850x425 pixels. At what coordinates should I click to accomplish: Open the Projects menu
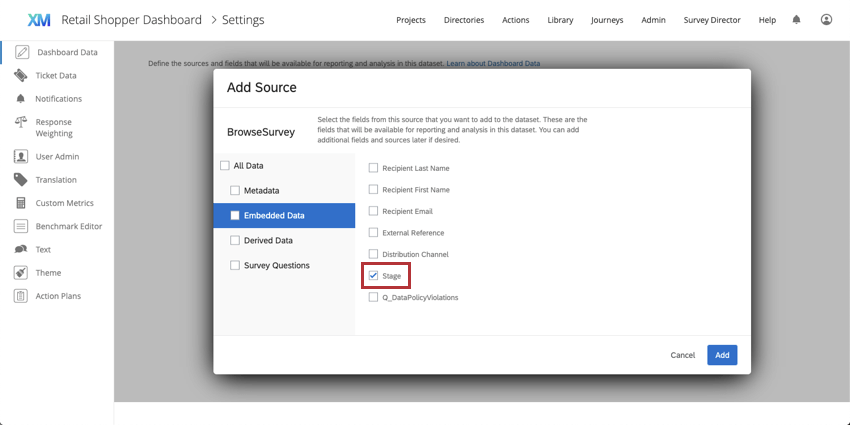click(x=411, y=20)
